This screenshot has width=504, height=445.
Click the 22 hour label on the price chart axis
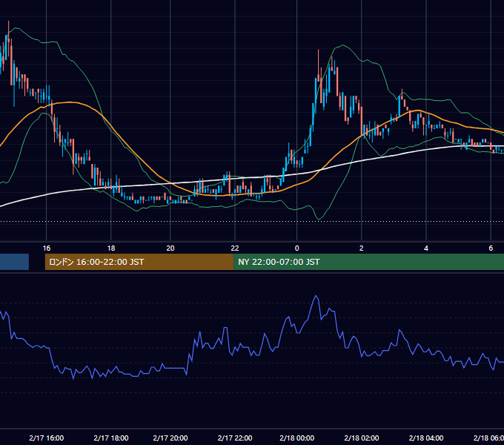pos(235,248)
